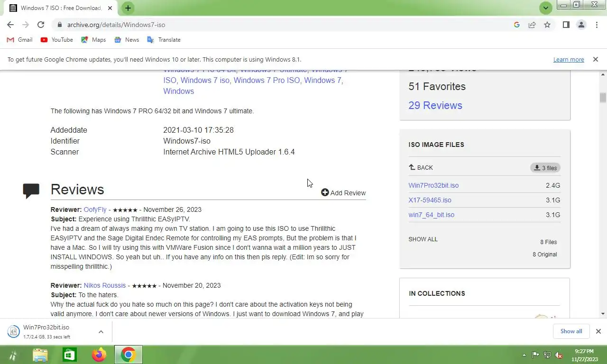Click the 51 Favorites text
This screenshot has width=607, height=364.
437,86
